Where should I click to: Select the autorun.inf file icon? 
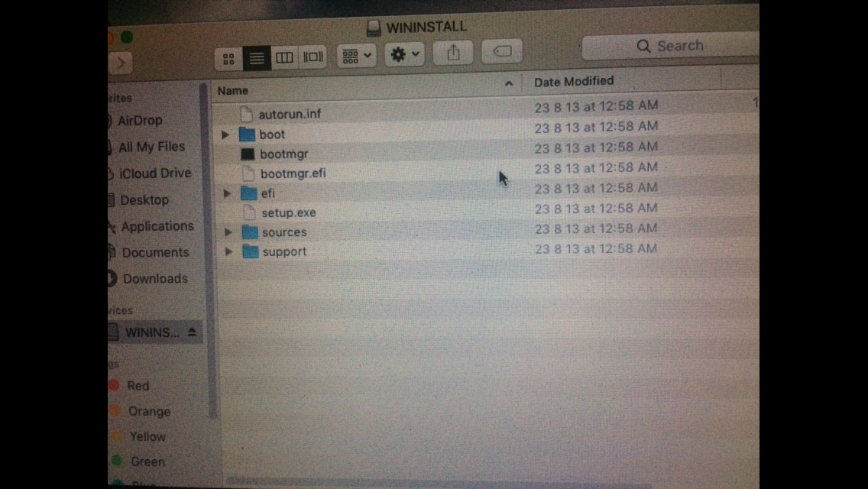pyautogui.click(x=246, y=114)
